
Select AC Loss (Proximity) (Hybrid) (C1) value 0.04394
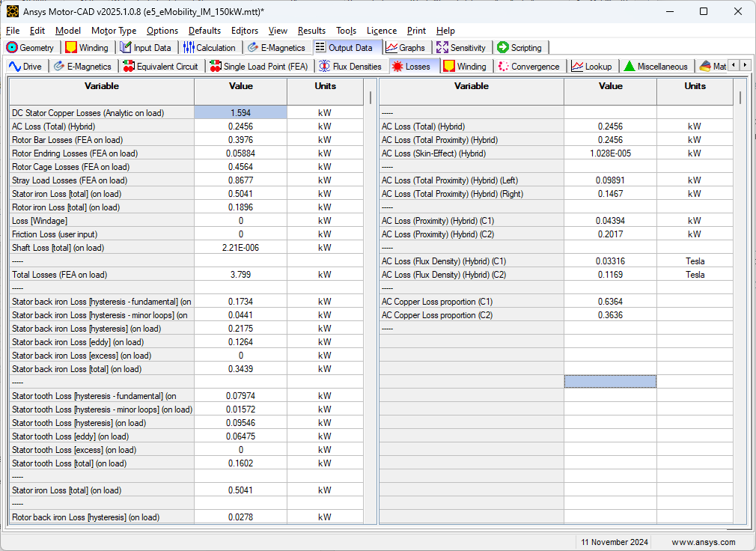click(610, 221)
